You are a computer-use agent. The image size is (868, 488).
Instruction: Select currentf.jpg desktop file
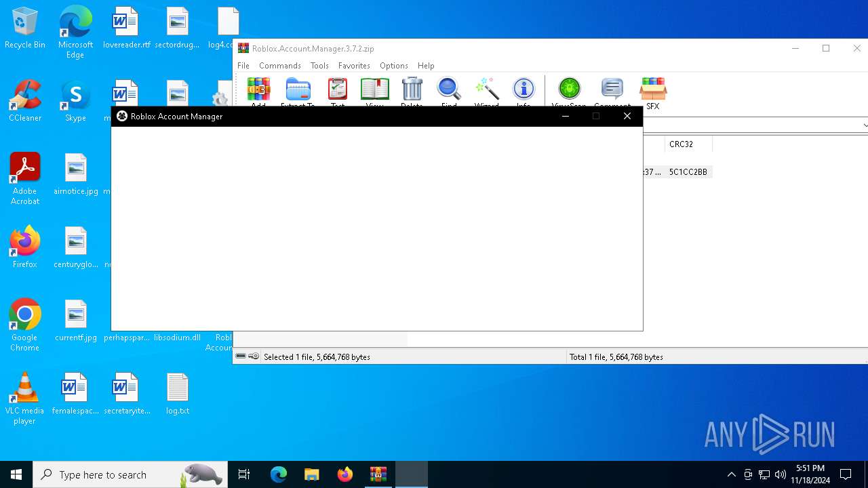[76, 321]
